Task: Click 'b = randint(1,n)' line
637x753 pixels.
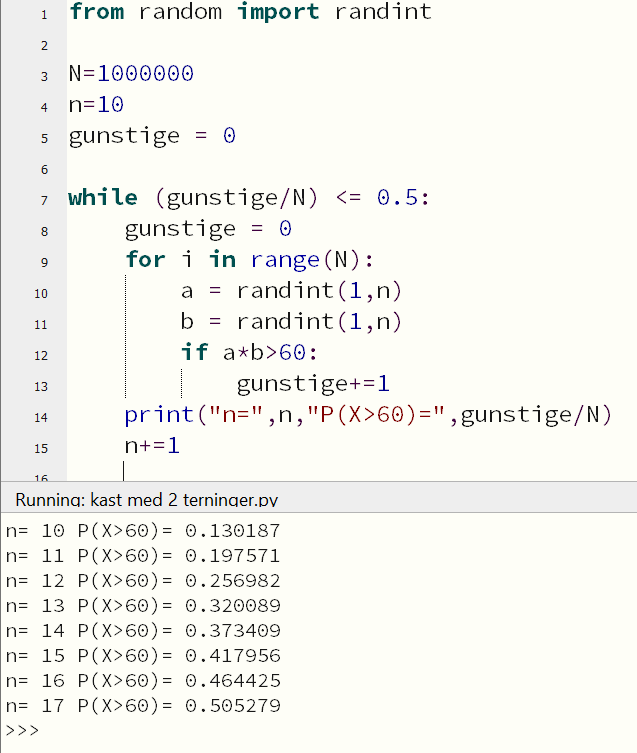Action: (x=291, y=321)
